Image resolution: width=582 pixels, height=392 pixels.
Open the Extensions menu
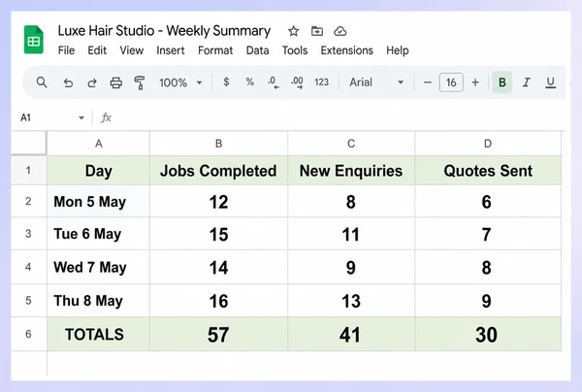[x=346, y=50]
